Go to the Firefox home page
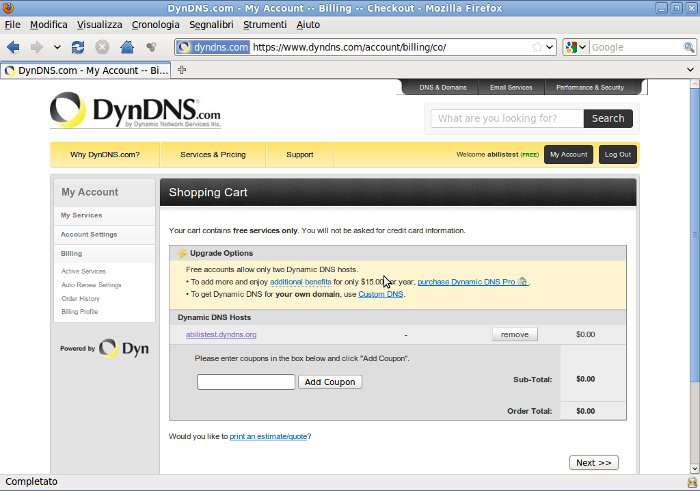This screenshot has height=491, width=700. click(127, 47)
